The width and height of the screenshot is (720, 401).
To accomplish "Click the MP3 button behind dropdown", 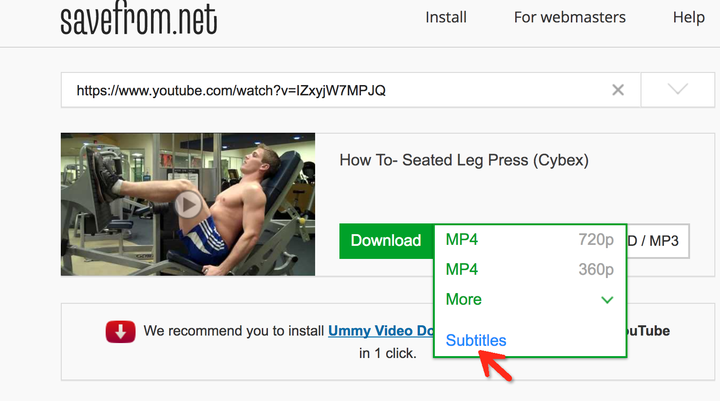I will [658, 241].
